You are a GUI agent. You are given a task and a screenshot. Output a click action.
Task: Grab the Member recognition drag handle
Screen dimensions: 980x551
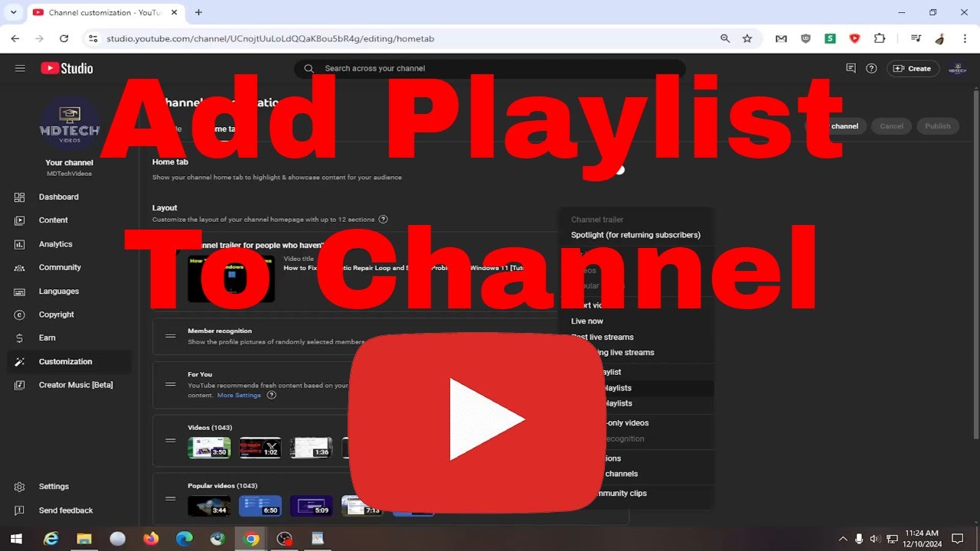(x=171, y=336)
